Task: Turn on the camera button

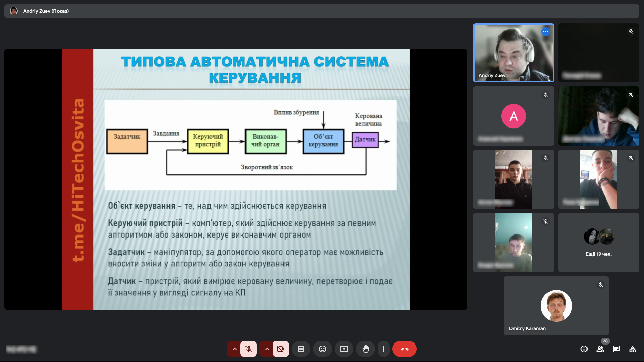Action: (281, 349)
